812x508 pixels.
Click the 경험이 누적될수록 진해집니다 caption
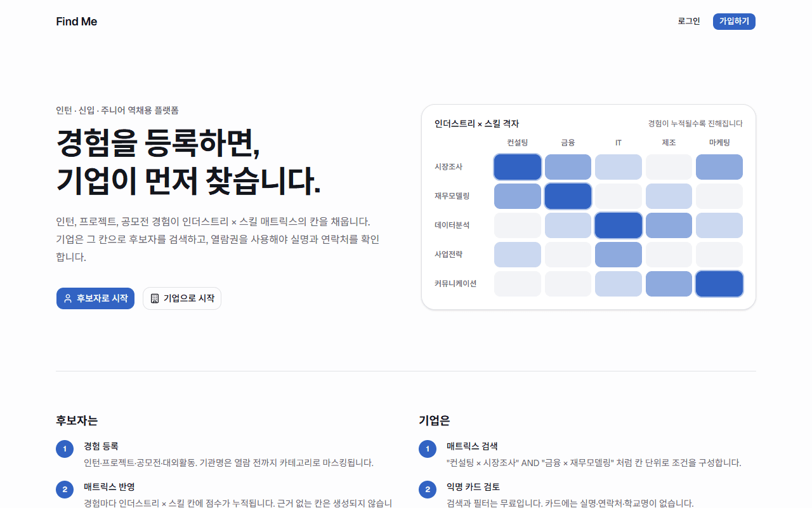click(695, 124)
